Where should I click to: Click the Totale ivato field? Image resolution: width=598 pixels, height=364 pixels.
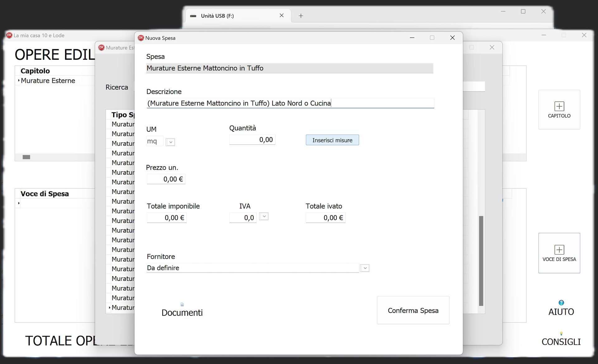[325, 218]
